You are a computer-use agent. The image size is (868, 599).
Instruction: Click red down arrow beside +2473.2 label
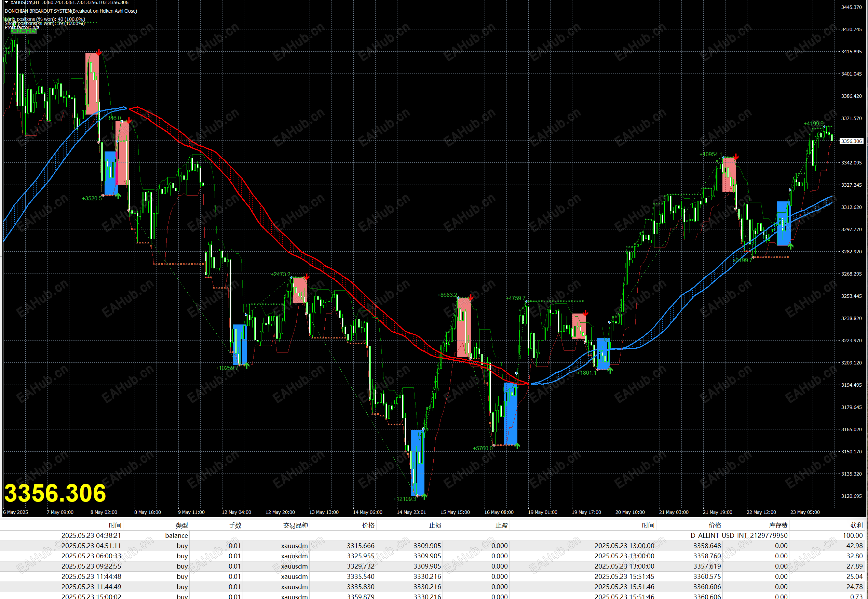307,277
